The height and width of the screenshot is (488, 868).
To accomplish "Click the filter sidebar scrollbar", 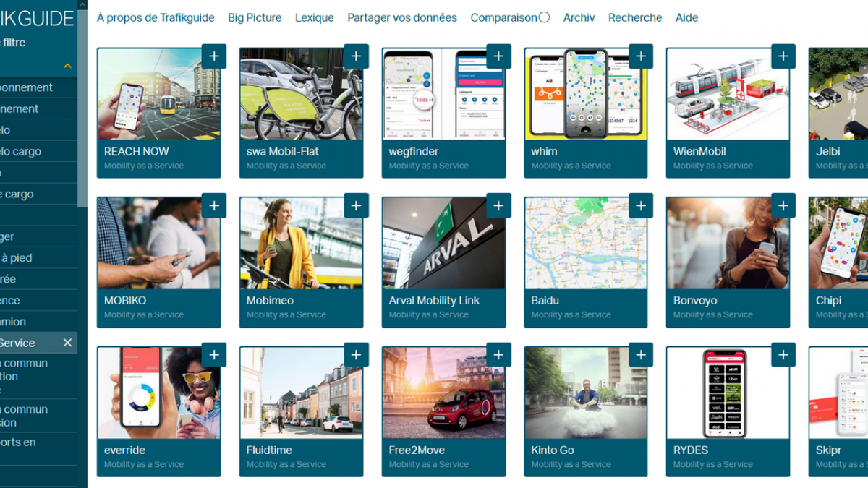I will click(x=82, y=108).
